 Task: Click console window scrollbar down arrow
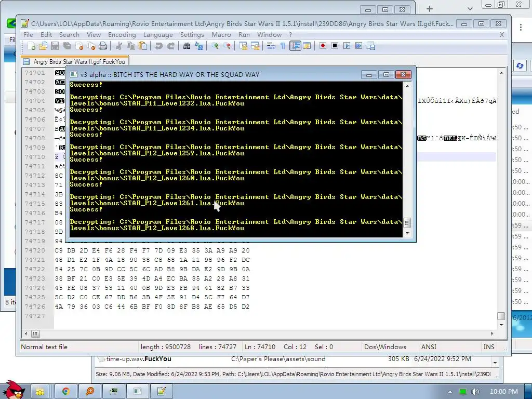(407, 233)
